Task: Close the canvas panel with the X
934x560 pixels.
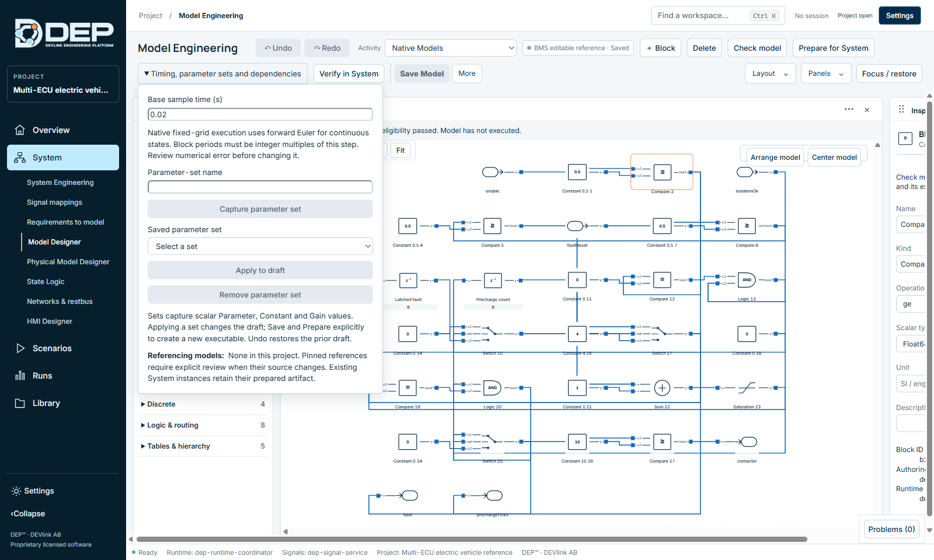Action: click(x=867, y=110)
